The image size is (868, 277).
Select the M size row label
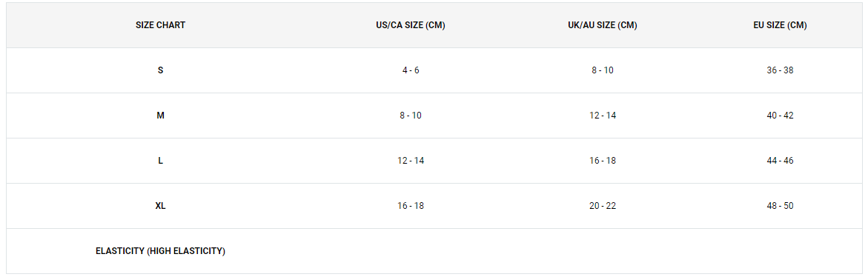[x=161, y=116]
